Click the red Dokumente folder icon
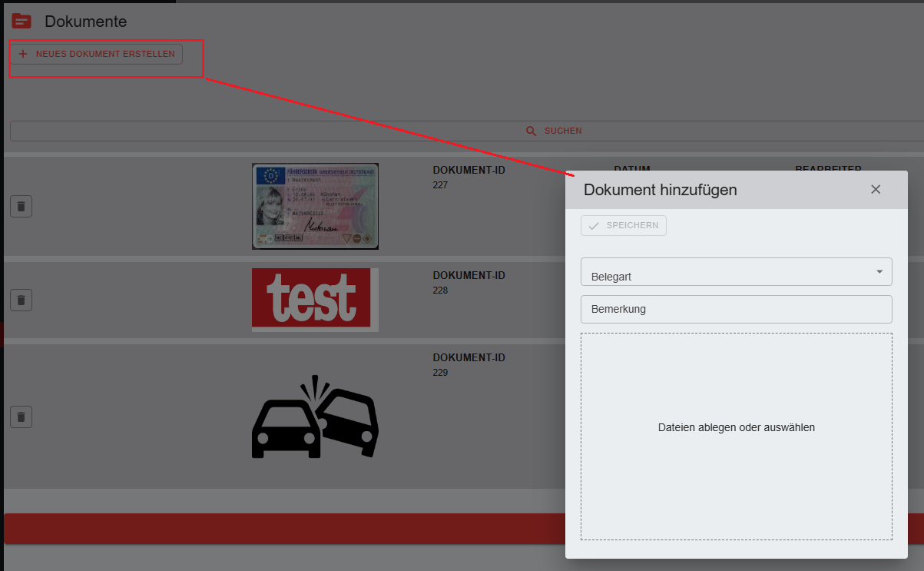This screenshot has height=571, width=924. click(x=22, y=22)
